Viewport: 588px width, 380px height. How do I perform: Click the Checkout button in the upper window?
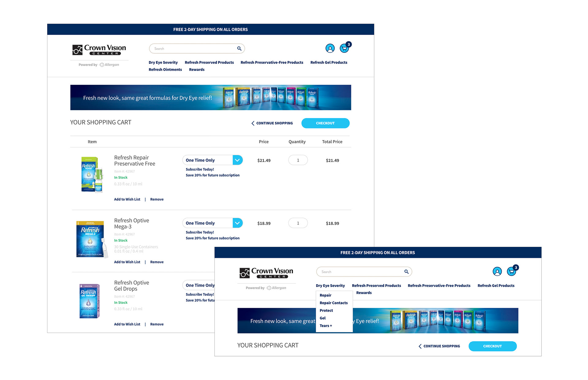point(325,123)
